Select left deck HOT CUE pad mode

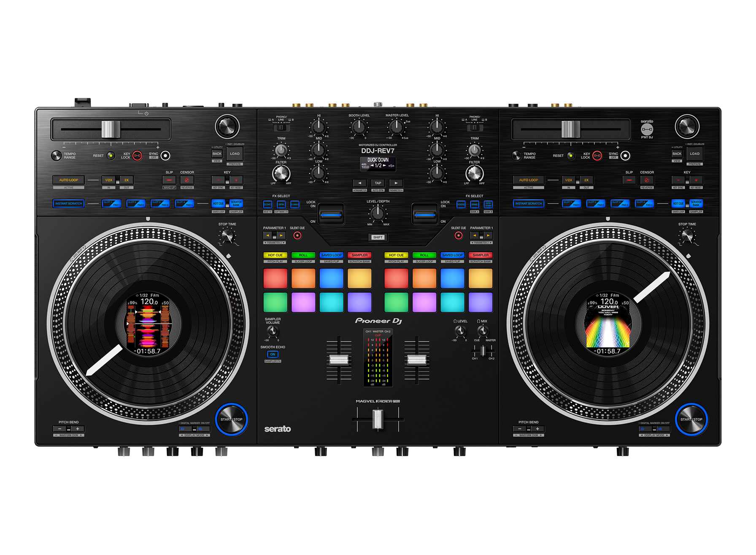point(275,255)
